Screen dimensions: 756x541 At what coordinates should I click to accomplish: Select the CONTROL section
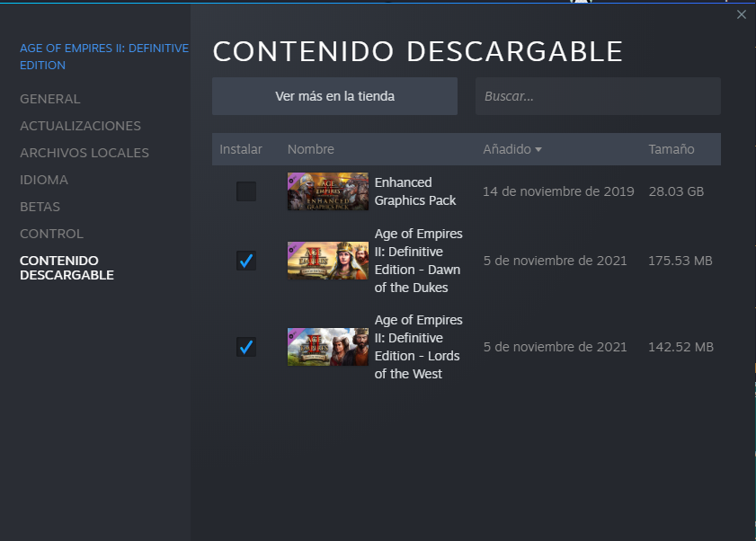pos(51,234)
